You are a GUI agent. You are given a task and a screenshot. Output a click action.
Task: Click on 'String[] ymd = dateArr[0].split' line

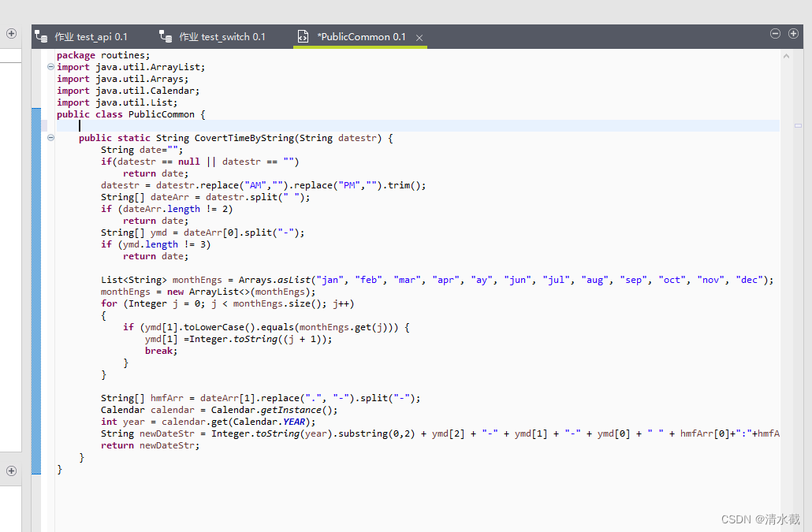click(x=203, y=233)
